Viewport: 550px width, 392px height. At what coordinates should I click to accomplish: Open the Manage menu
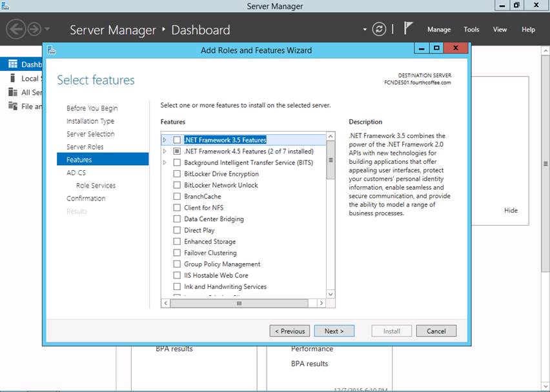[438, 30]
